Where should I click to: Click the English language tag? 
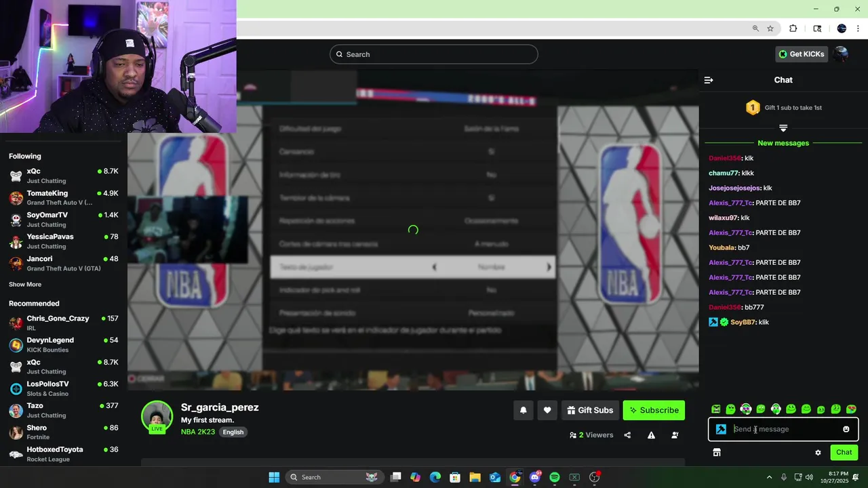coord(233,432)
